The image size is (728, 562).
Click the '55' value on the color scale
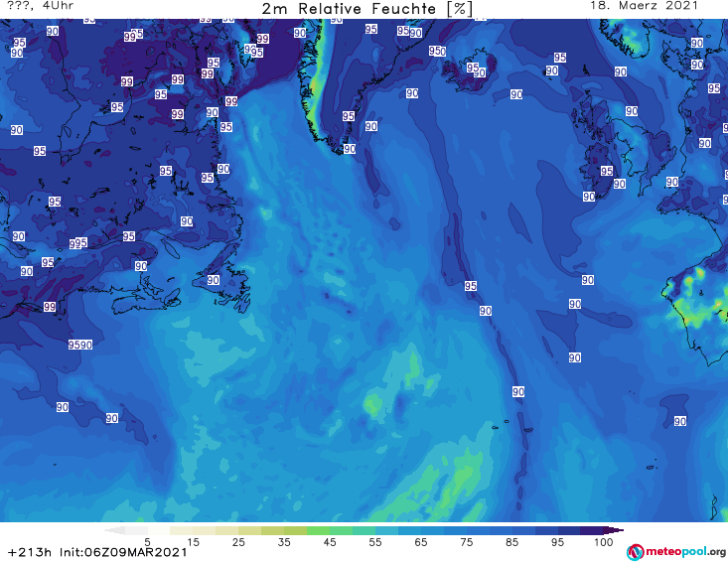click(x=375, y=542)
